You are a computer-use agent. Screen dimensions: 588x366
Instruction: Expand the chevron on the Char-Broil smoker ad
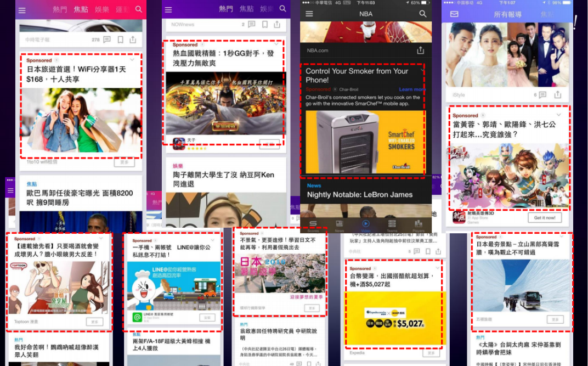[x=422, y=71]
